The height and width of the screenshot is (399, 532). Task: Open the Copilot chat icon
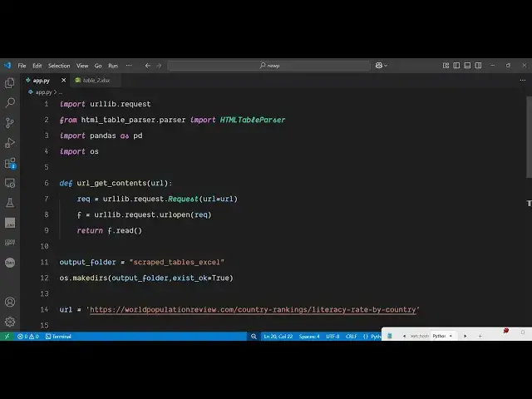pyautogui.click(x=379, y=66)
